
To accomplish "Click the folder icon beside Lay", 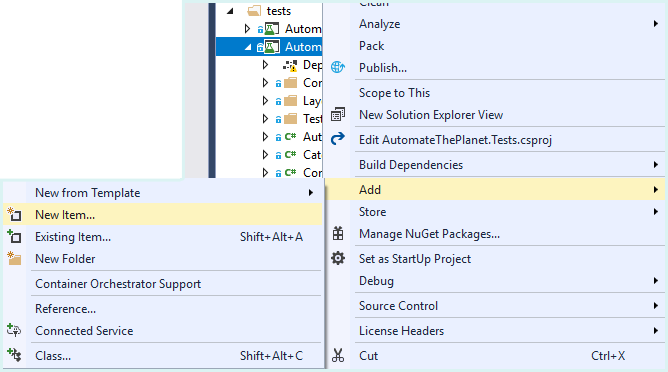I will tap(291, 101).
